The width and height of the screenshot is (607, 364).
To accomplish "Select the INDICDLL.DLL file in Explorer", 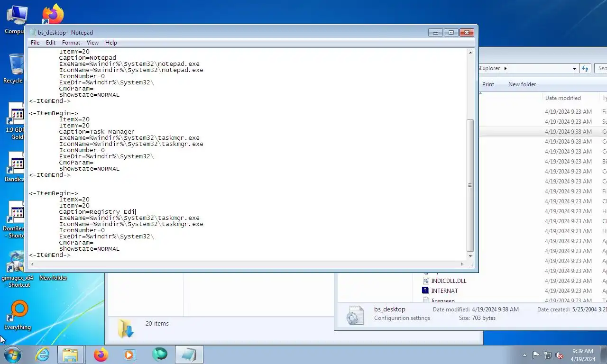I will pos(449,281).
